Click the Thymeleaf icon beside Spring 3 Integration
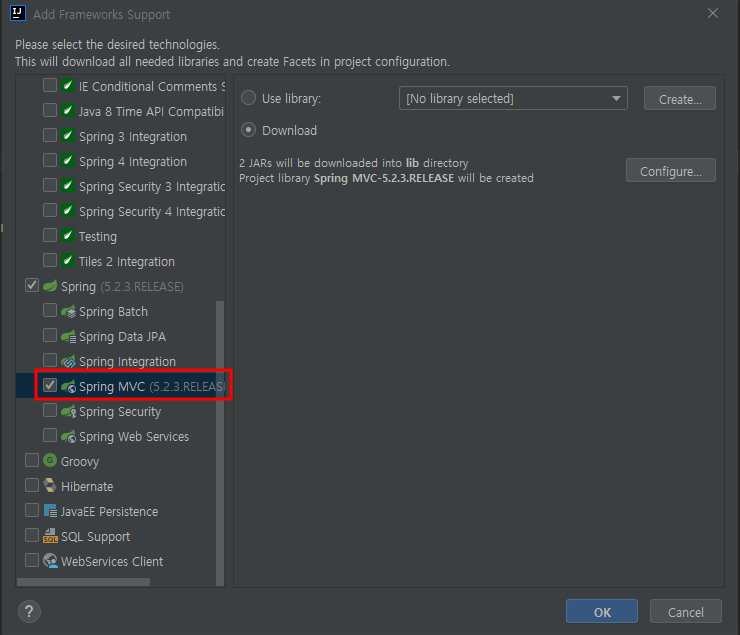 [x=68, y=135]
